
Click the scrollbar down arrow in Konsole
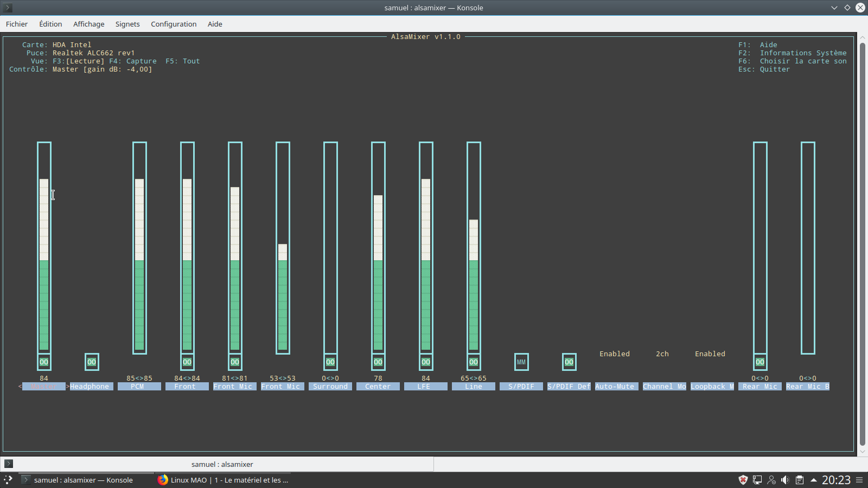863,451
